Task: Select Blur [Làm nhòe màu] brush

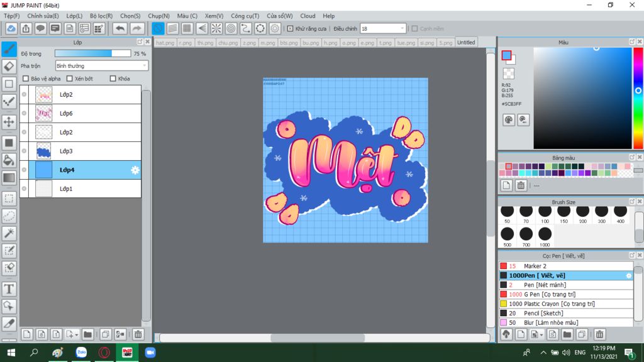Action: (566, 322)
